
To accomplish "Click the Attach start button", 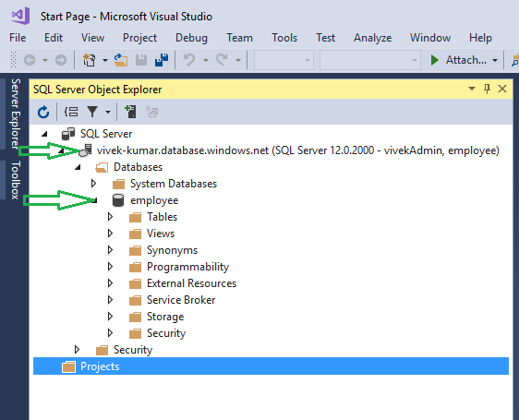I will (459, 60).
